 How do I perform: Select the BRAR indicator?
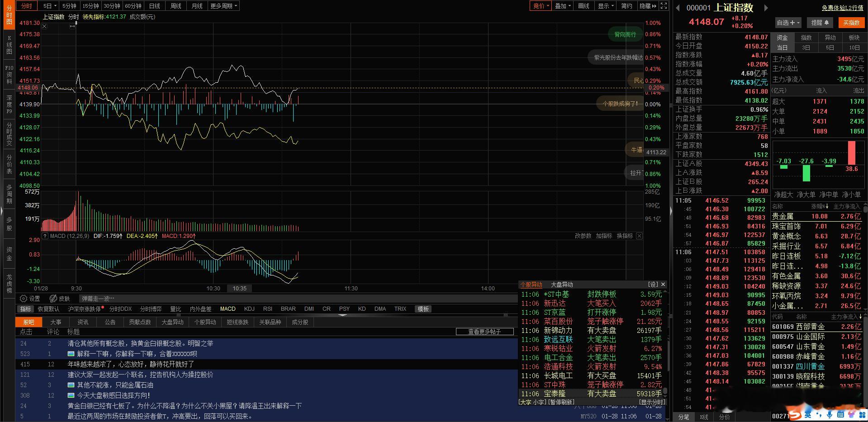tap(288, 309)
